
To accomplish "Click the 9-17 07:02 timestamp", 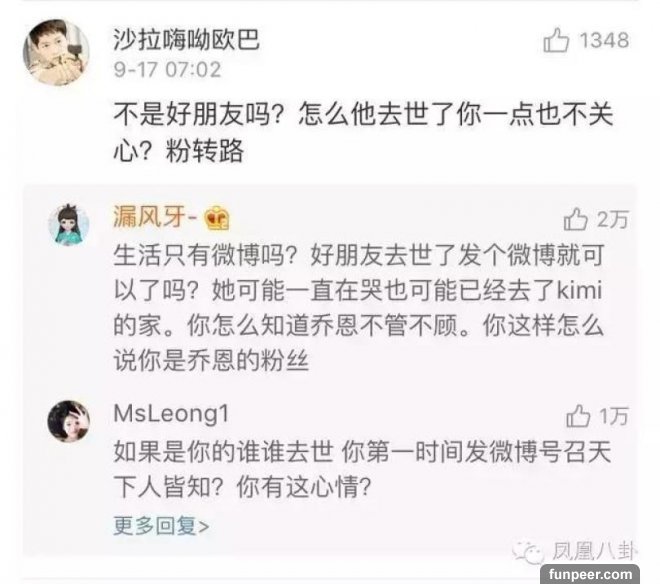I will pyautogui.click(x=167, y=69).
